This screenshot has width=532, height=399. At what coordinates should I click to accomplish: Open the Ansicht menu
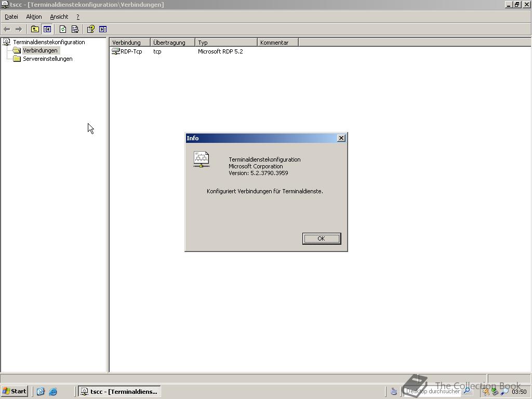click(x=59, y=17)
